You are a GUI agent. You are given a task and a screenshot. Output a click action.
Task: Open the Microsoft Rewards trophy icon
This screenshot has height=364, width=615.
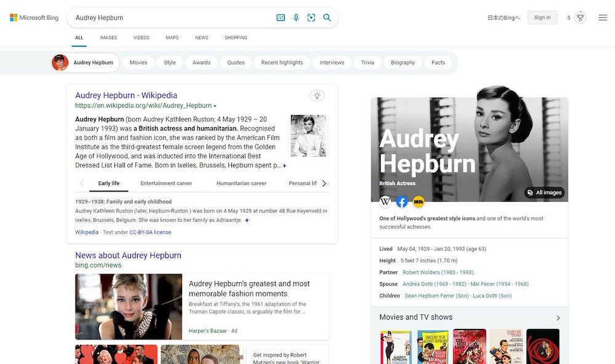pos(580,17)
